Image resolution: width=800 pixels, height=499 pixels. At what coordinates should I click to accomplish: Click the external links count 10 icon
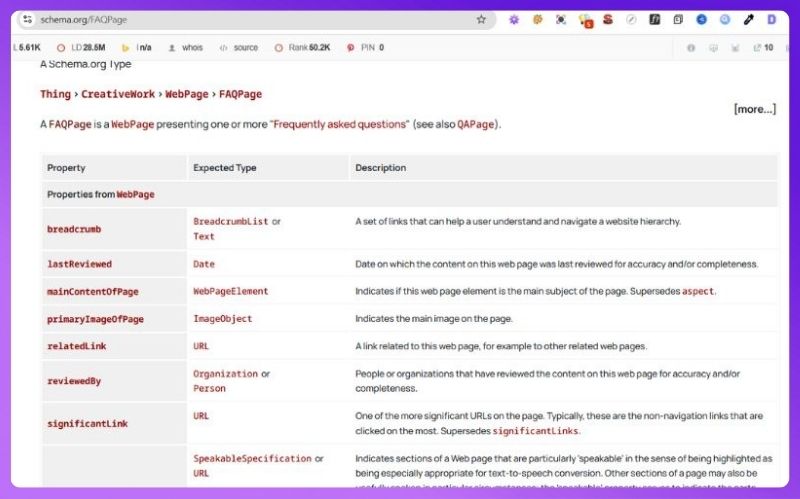click(x=763, y=47)
